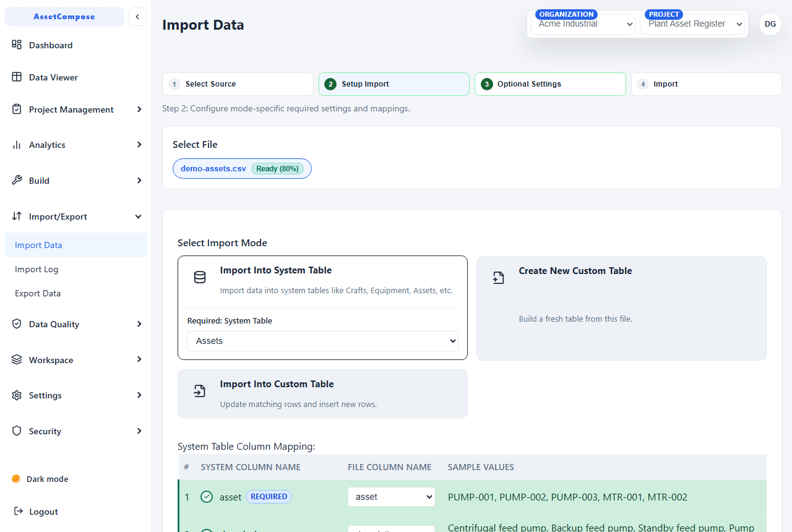This screenshot has height=532, width=792.
Task: Click the SYSTEM COLUMN NAME header
Action: click(x=251, y=467)
